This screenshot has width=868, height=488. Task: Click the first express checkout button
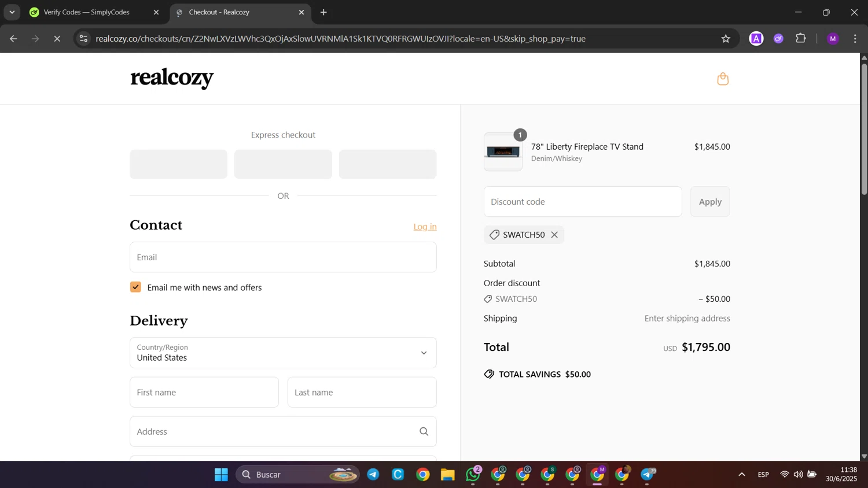click(x=178, y=164)
